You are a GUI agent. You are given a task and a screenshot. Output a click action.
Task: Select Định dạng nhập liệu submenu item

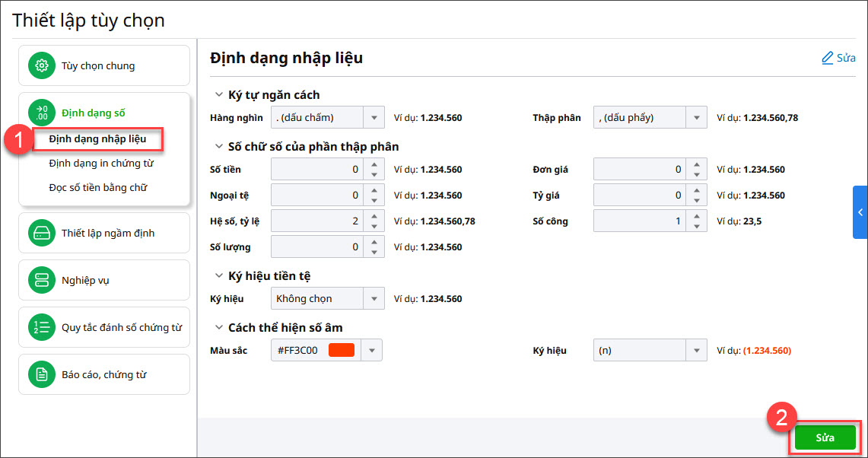tap(97, 139)
